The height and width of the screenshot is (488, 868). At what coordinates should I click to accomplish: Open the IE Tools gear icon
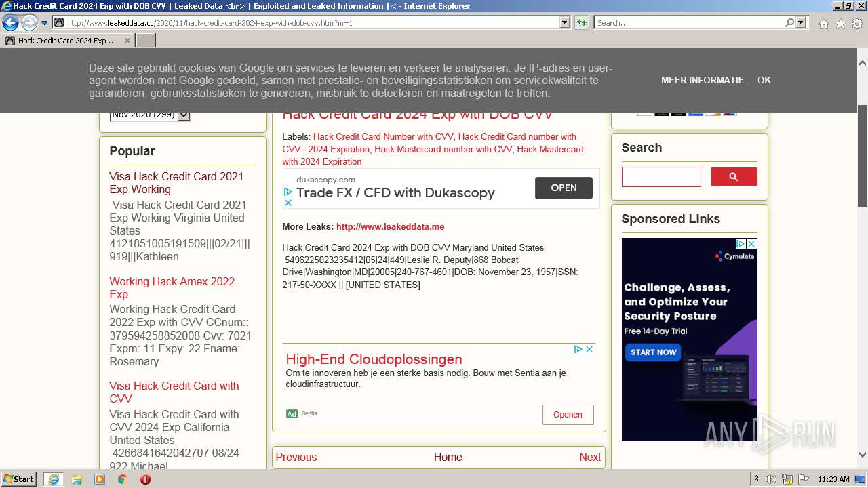coord(857,24)
